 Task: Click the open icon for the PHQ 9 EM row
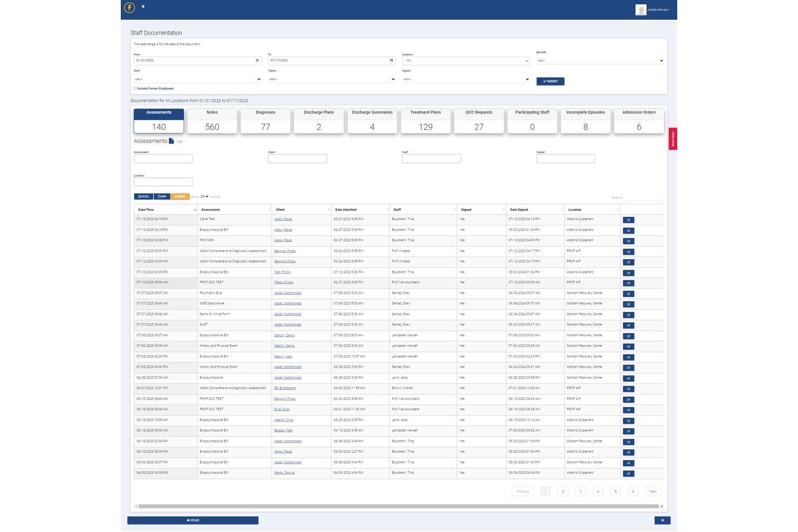(628, 241)
